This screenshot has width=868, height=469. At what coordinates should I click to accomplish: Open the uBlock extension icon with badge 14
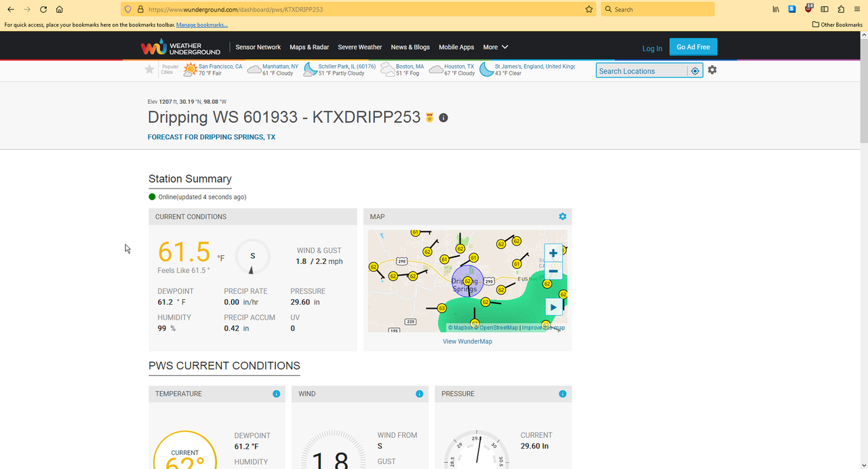[808, 9]
